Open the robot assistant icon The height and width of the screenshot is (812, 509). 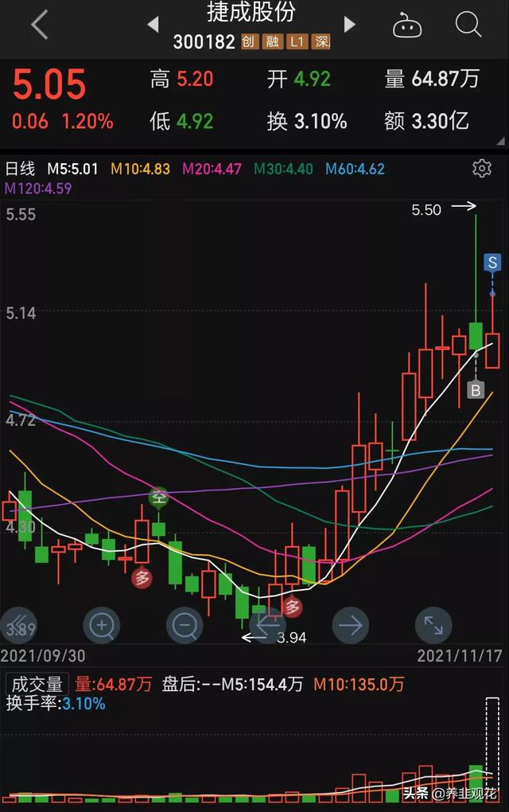coord(407,25)
